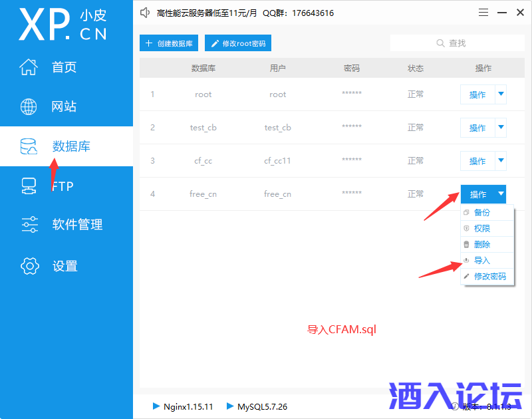Click 操作 button for test_cb row

tap(477, 128)
